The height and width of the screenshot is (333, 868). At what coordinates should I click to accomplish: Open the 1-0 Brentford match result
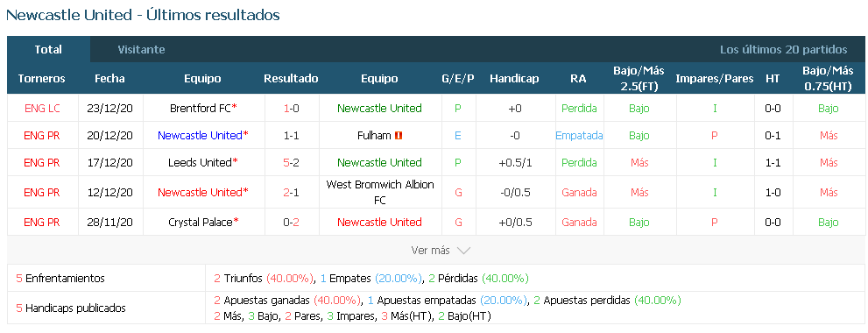[x=291, y=108]
